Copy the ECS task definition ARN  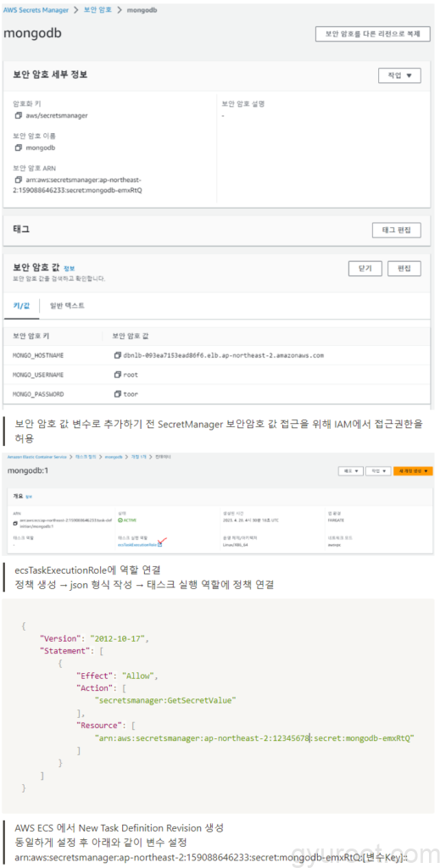pos(15,523)
